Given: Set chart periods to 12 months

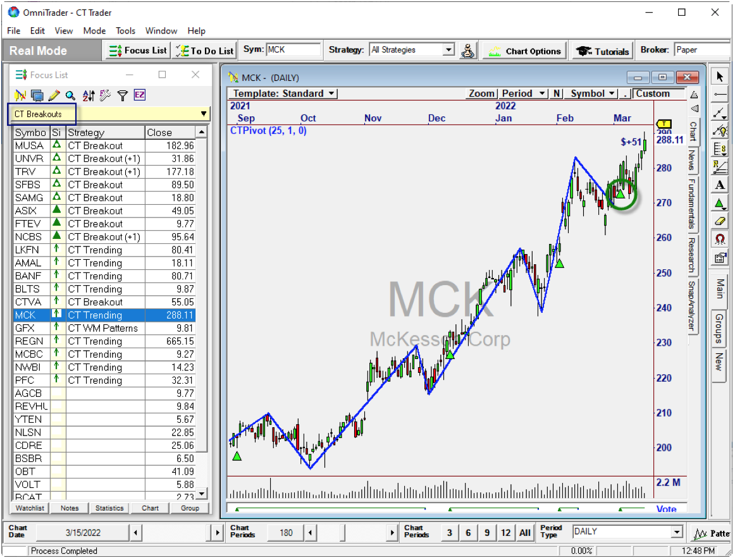Looking at the screenshot, I should click(x=505, y=533).
